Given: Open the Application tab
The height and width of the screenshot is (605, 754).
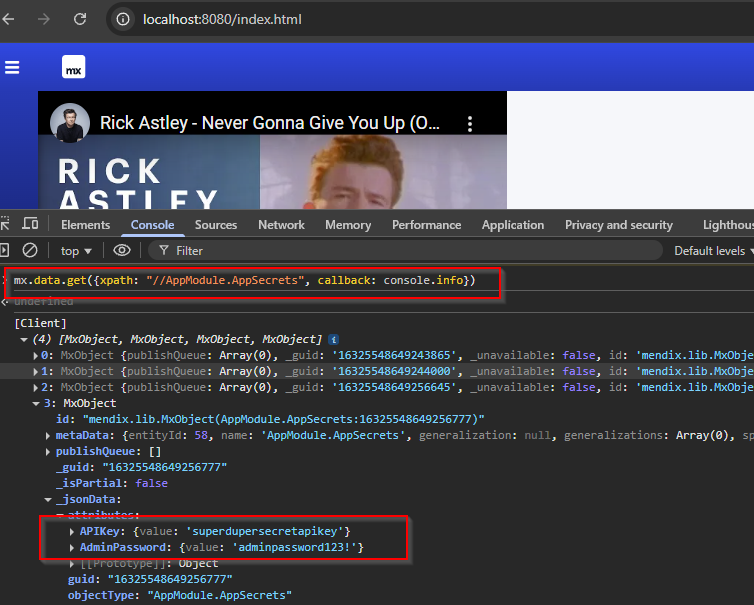Looking at the screenshot, I should pos(512,225).
